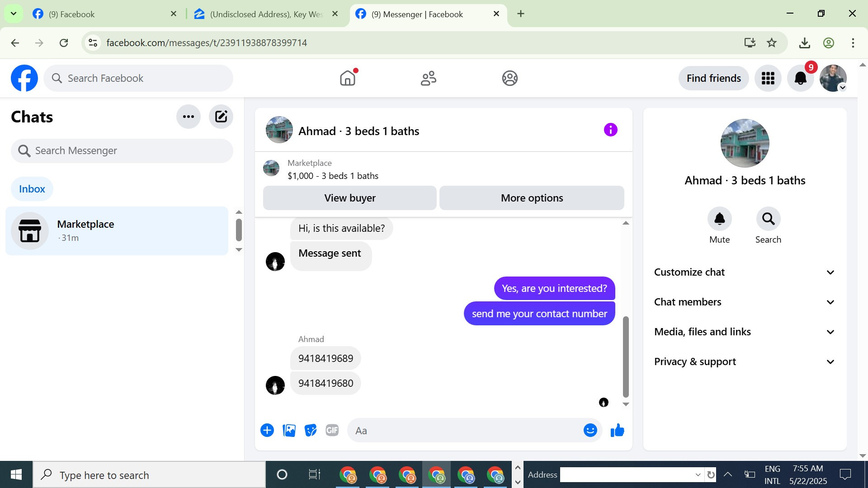Open the account profile picture menu
This screenshot has width=868, height=488.
833,78
